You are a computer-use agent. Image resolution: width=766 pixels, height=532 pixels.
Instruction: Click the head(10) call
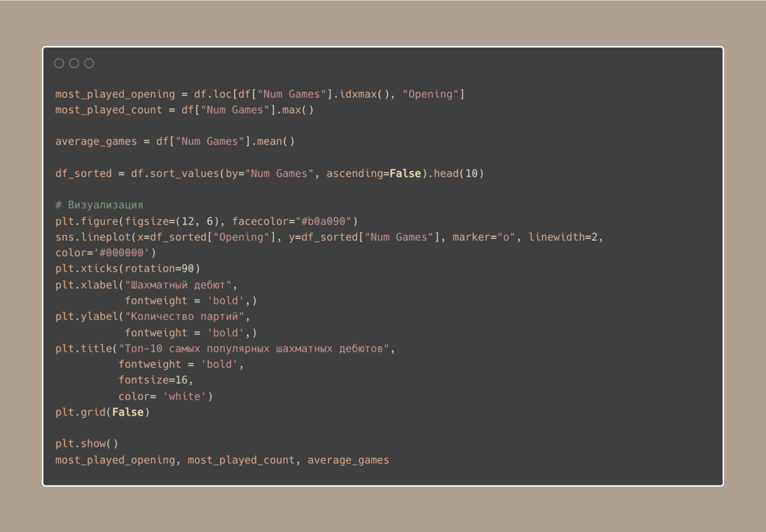(459, 174)
